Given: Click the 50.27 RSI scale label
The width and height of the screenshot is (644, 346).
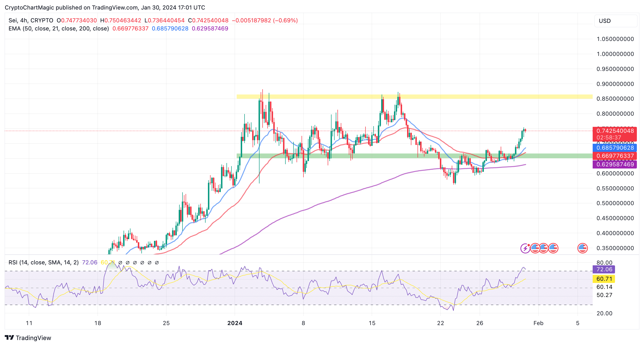Looking at the screenshot, I should point(604,295).
